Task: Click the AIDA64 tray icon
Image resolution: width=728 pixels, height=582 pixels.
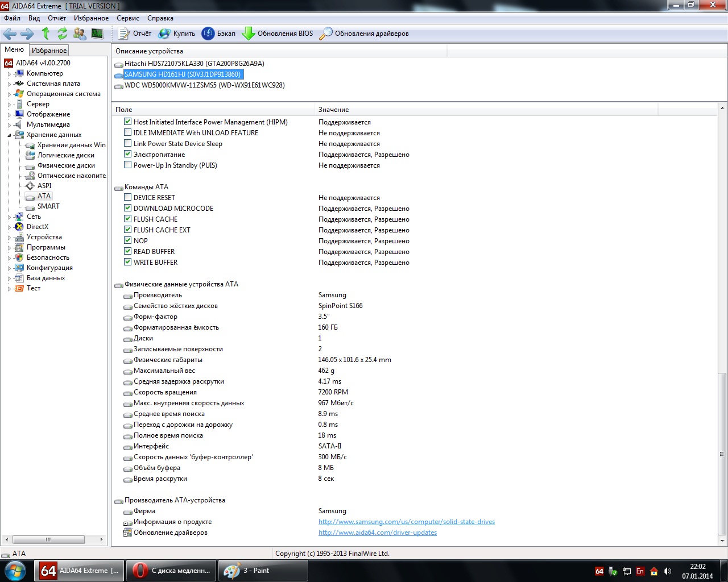Action: coord(599,571)
